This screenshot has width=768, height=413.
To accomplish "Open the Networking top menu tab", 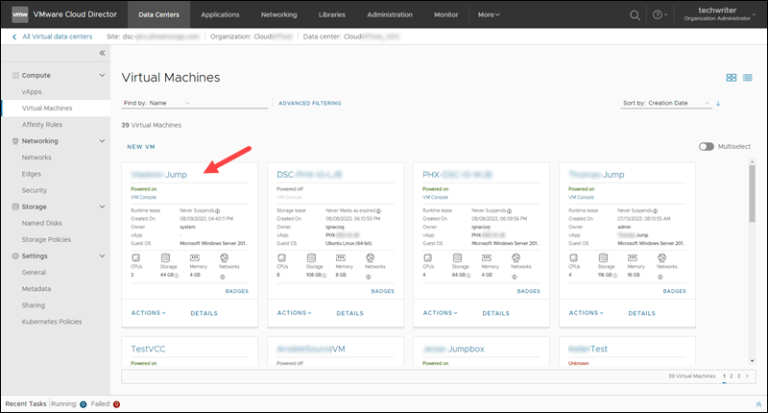I will (279, 15).
